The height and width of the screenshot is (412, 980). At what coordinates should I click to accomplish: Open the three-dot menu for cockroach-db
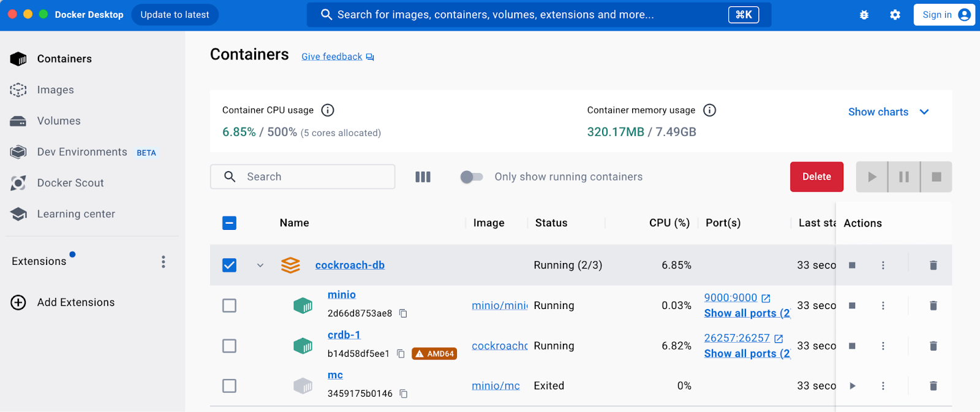point(883,265)
